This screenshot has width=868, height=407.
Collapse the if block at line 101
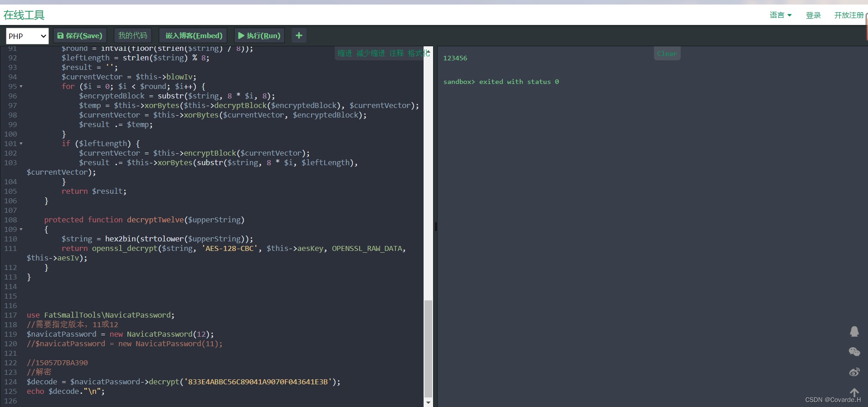21,144
